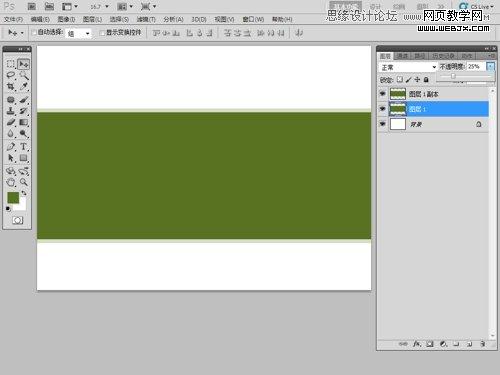Open the CS Live dropdown

tap(477, 6)
